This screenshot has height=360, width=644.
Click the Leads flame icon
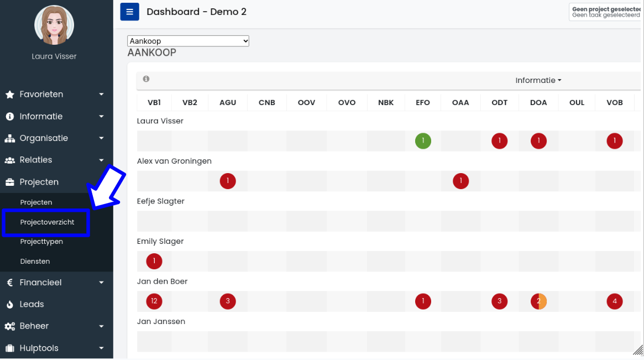point(10,305)
